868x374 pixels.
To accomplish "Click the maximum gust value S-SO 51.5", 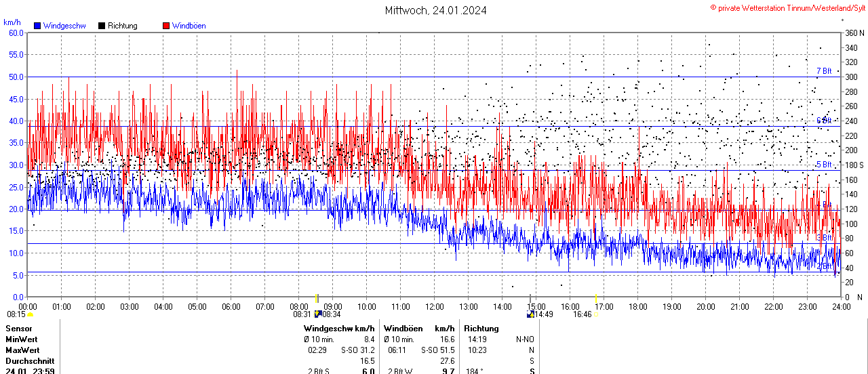I will [438, 350].
